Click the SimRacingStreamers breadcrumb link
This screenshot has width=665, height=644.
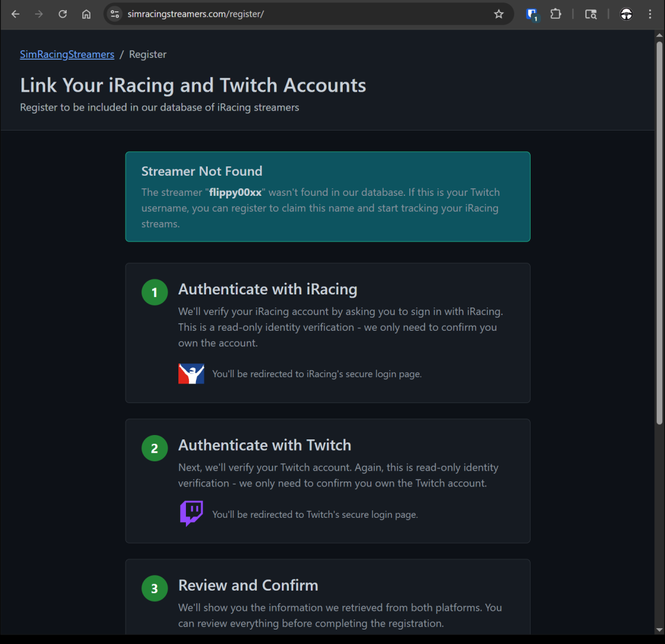pyautogui.click(x=67, y=55)
